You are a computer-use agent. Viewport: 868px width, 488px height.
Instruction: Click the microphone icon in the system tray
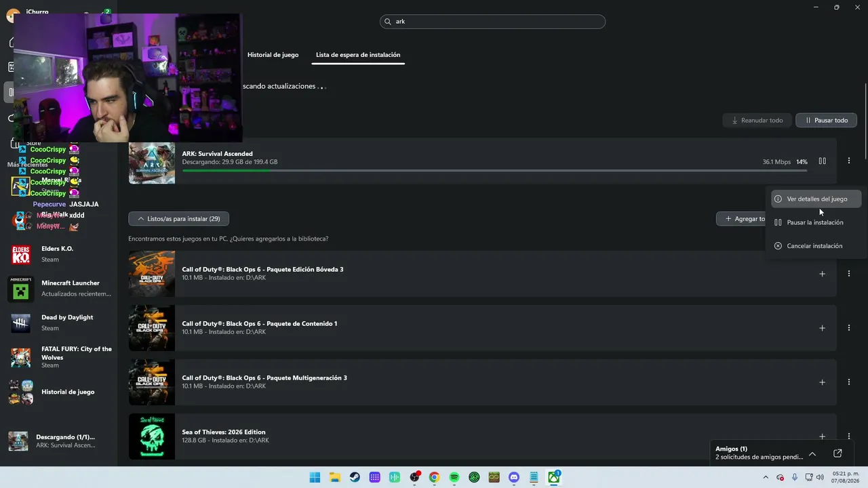795,477
